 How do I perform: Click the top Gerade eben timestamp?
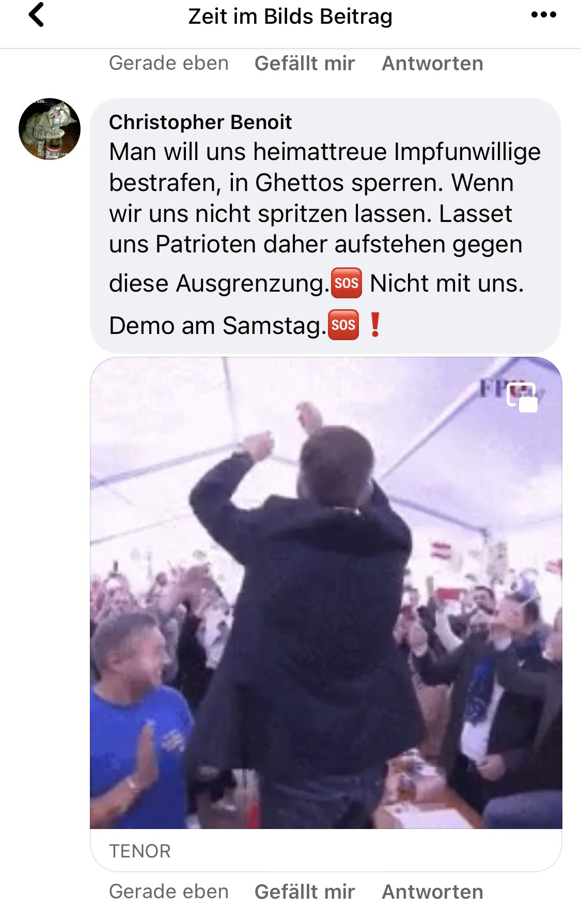pyautogui.click(x=169, y=63)
